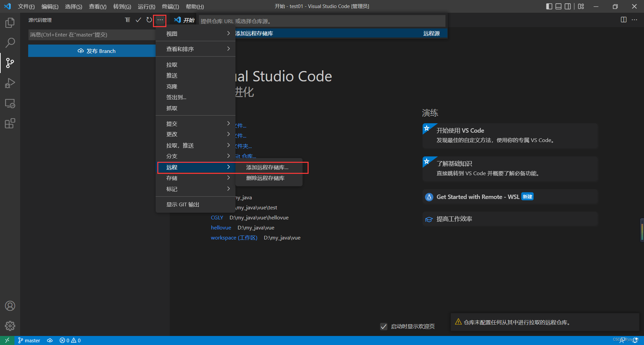Click the refresh icon in source control
Screen dimensions: 644x345
click(149, 20)
